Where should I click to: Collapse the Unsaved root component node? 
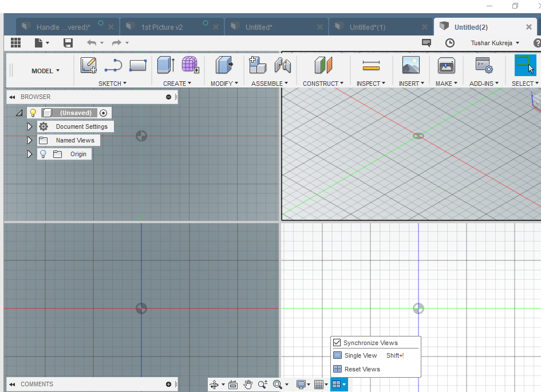(19, 113)
